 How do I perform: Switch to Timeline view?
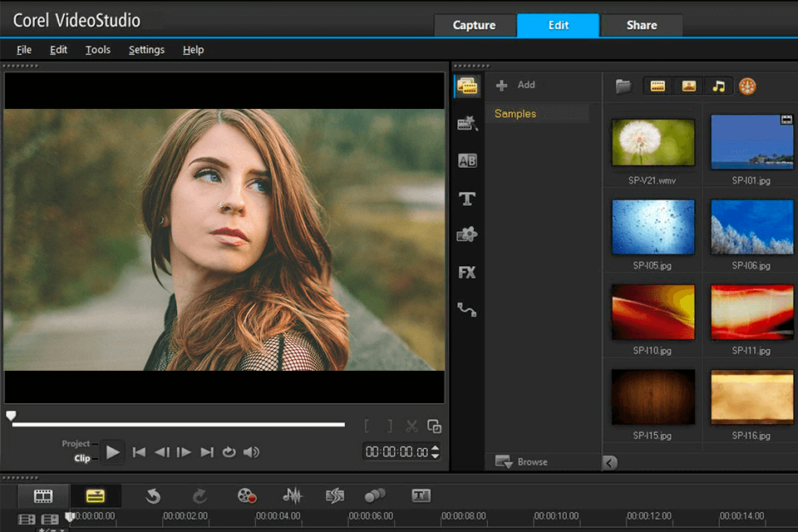(95, 496)
